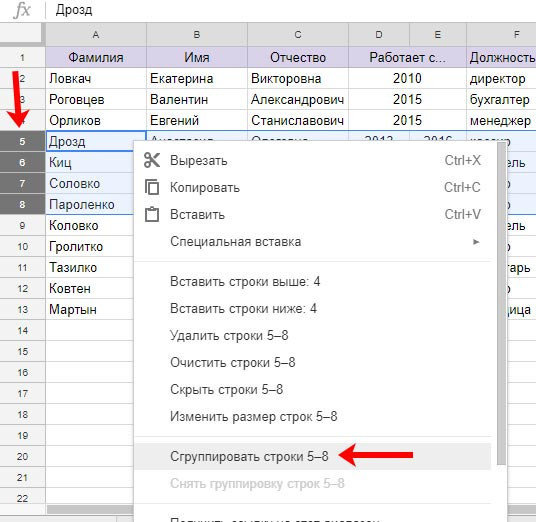The image size is (536, 522).
Task: Click cell containing Станиславович
Action: click(x=298, y=120)
